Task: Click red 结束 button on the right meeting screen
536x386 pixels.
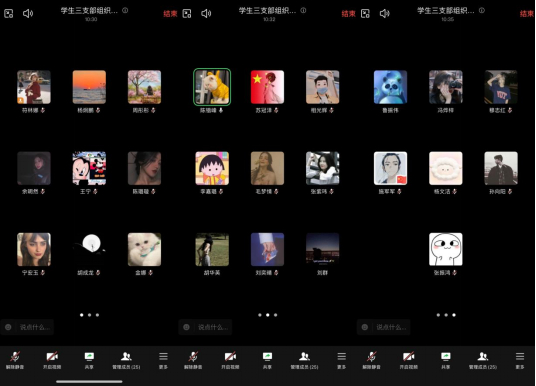Action: pos(527,14)
